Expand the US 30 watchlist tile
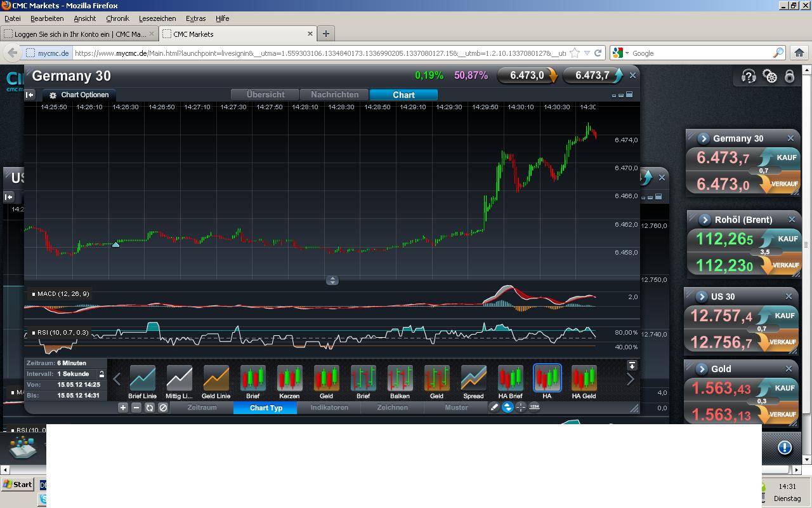 tap(702, 297)
